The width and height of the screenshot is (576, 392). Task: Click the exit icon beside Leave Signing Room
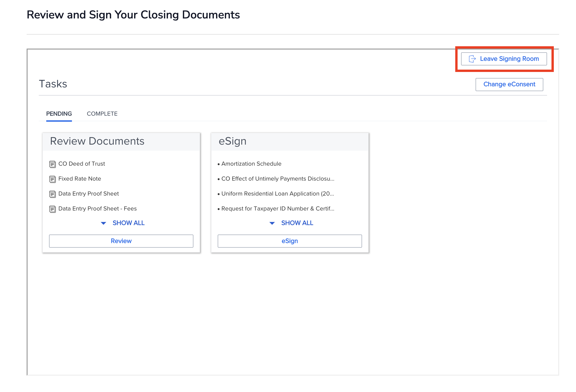click(472, 59)
